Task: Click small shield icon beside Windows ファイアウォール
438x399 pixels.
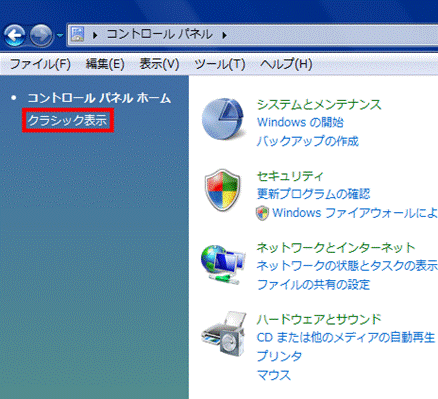Action: [x=262, y=213]
